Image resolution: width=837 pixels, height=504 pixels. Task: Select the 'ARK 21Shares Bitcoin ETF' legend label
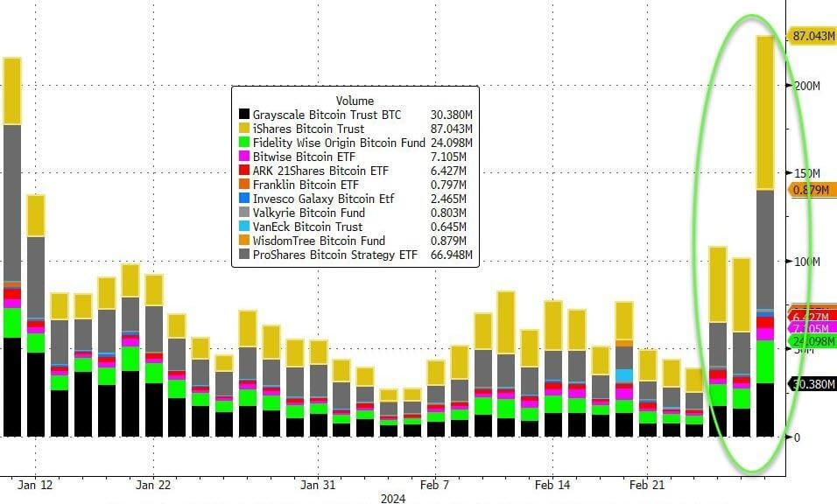320,171
